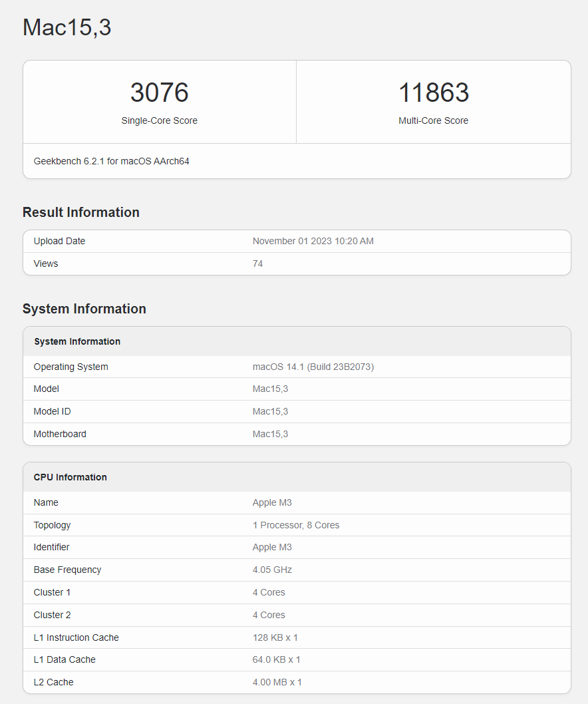Click the Multi-Core Score label
Image resolution: width=588 pixels, height=704 pixels.
point(434,120)
